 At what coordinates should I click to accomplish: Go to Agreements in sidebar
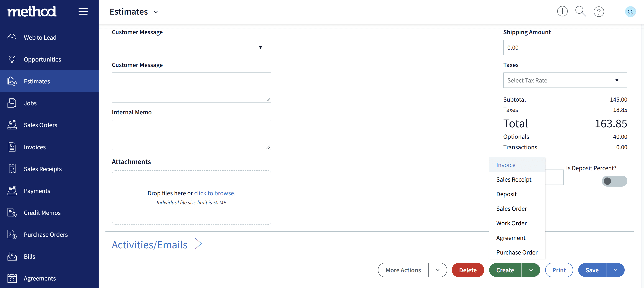click(49, 278)
